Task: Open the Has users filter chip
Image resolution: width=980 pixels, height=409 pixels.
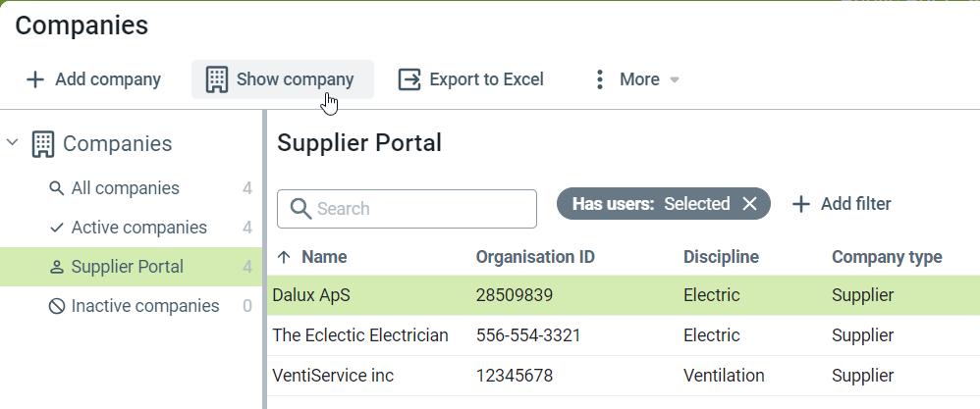Action: tap(650, 204)
